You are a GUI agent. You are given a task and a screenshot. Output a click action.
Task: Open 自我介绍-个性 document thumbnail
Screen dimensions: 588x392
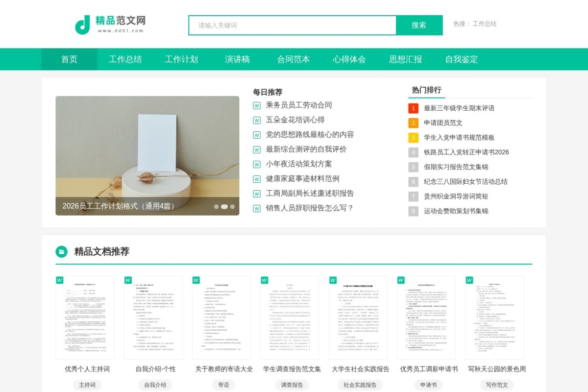point(153,318)
